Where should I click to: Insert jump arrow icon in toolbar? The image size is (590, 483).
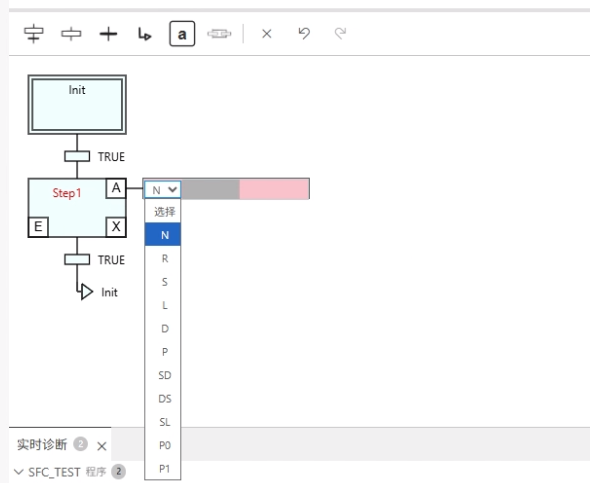click(145, 34)
